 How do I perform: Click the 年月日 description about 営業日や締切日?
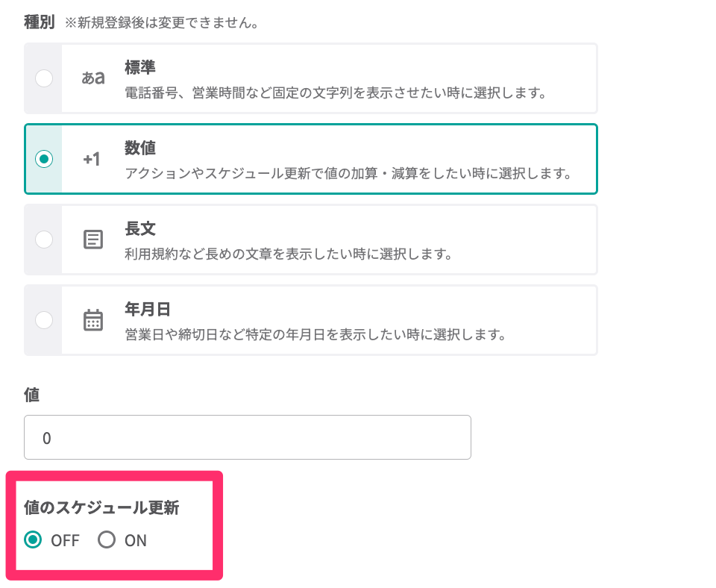[x=315, y=335]
